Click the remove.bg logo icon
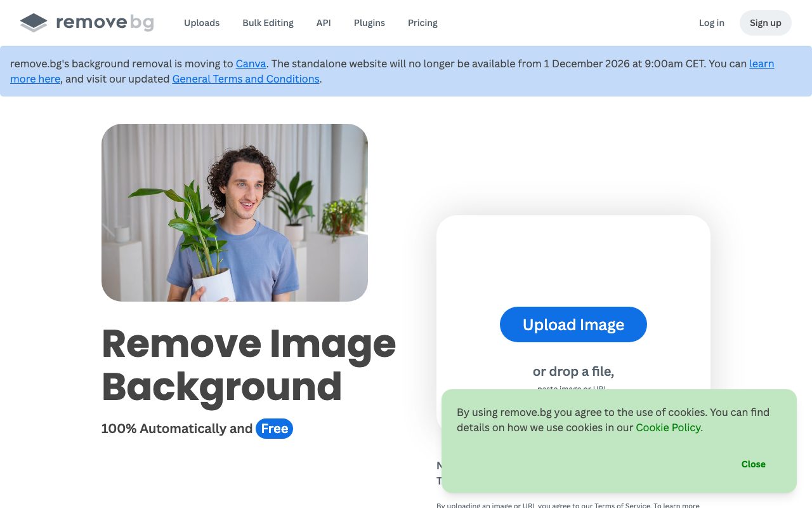The image size is (812, 508). click(x=34, y=23)
